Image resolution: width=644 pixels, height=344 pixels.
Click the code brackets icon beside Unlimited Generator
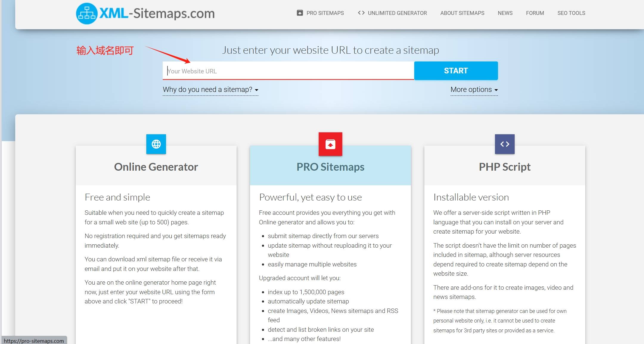click(361, 13)
